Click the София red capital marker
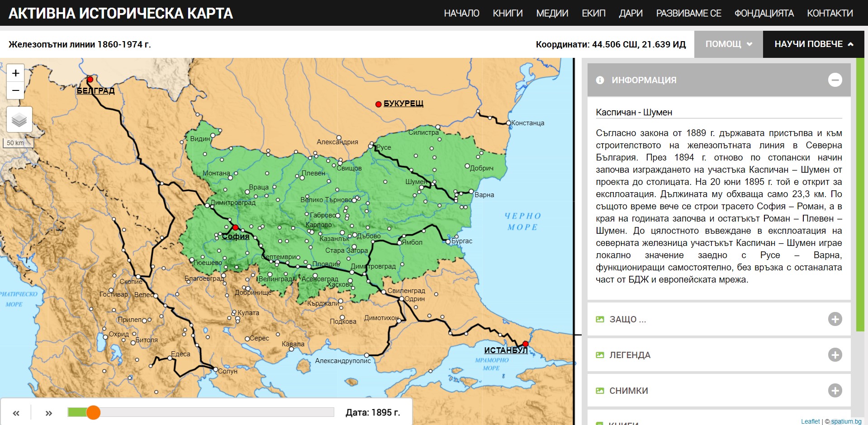 pyautogui.click(x=235, y=227)
